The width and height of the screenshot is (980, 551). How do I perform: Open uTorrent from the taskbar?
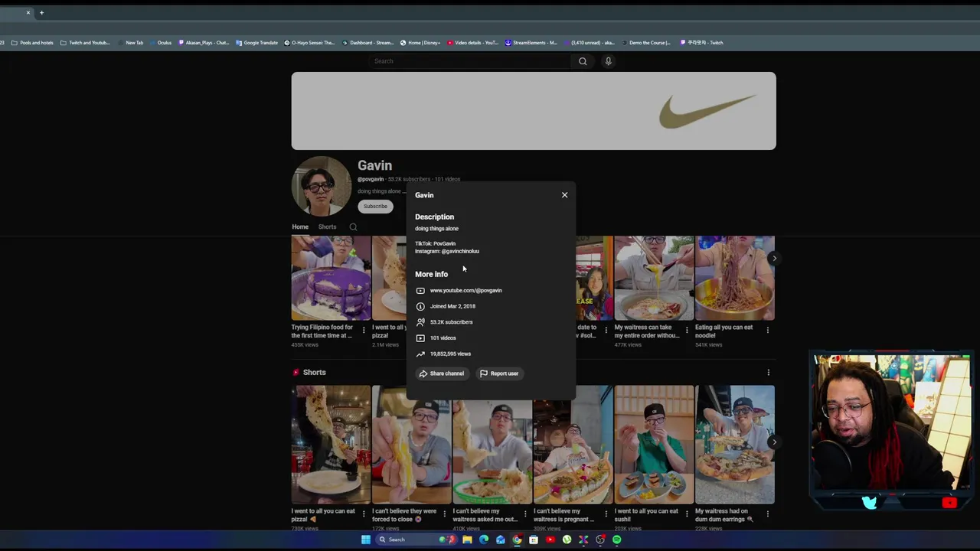[x=567, y=540]
